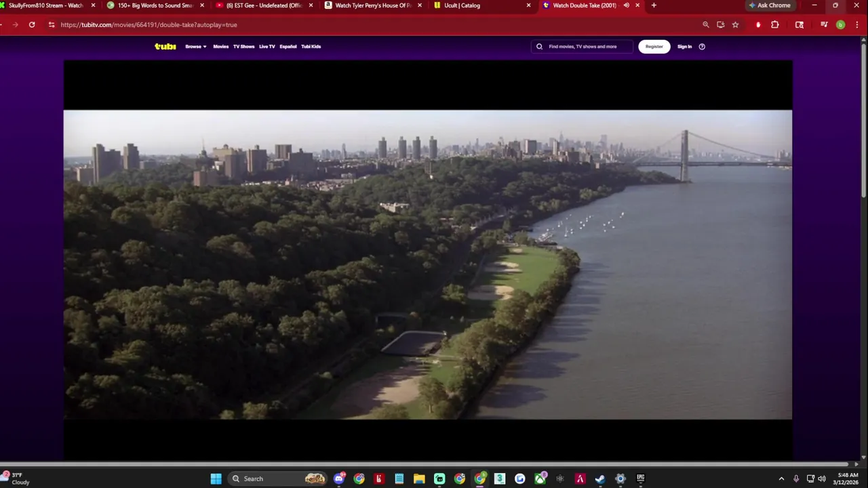
Task: Switch to EST Gee Undefeated YouTube tab
Action: (263, 5)
